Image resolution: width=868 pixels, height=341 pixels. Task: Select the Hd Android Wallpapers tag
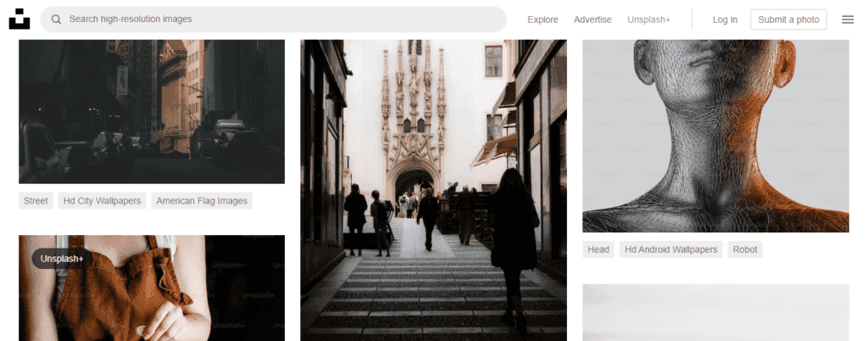[x=671, y=249]
